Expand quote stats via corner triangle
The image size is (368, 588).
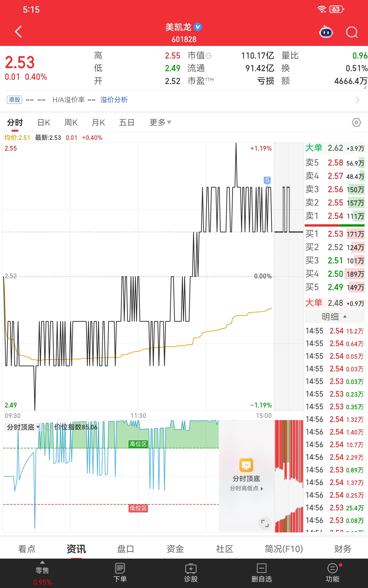(365, 87)
